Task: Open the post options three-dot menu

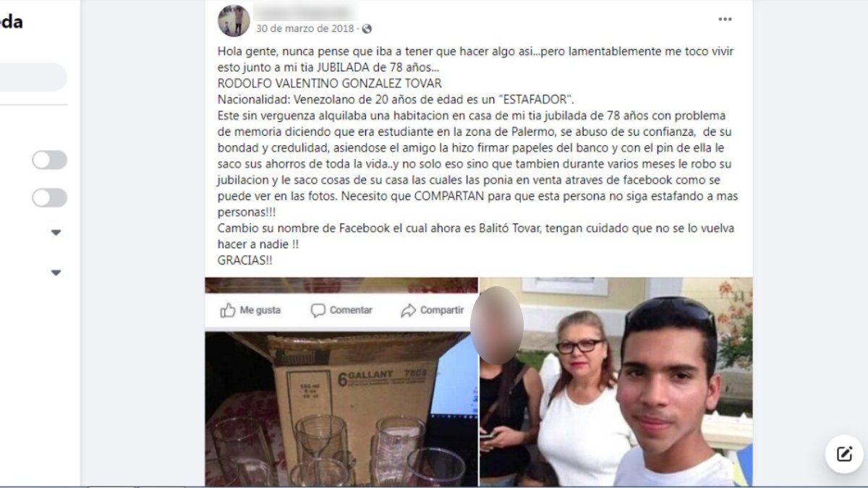Action: click(x=725, y=20)
